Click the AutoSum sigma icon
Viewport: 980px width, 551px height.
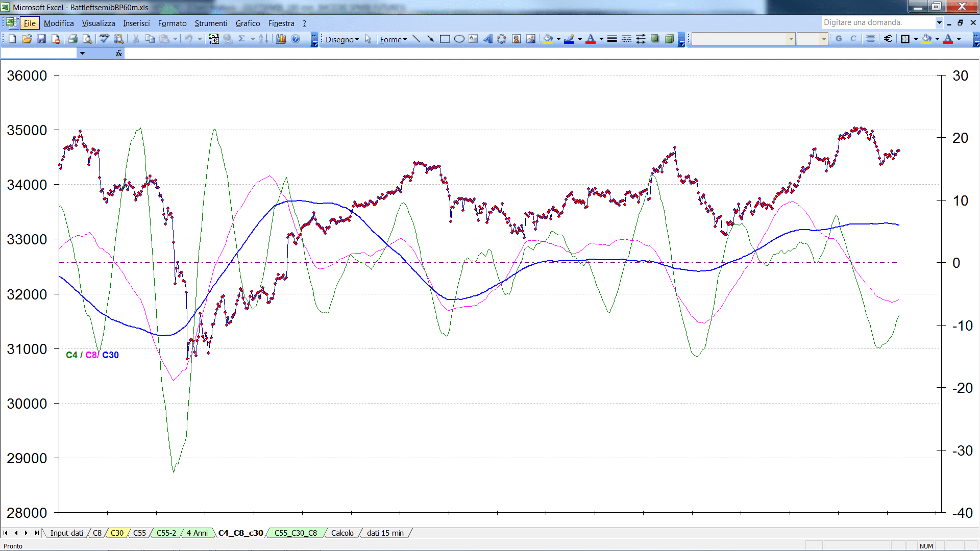pos(241,39)
